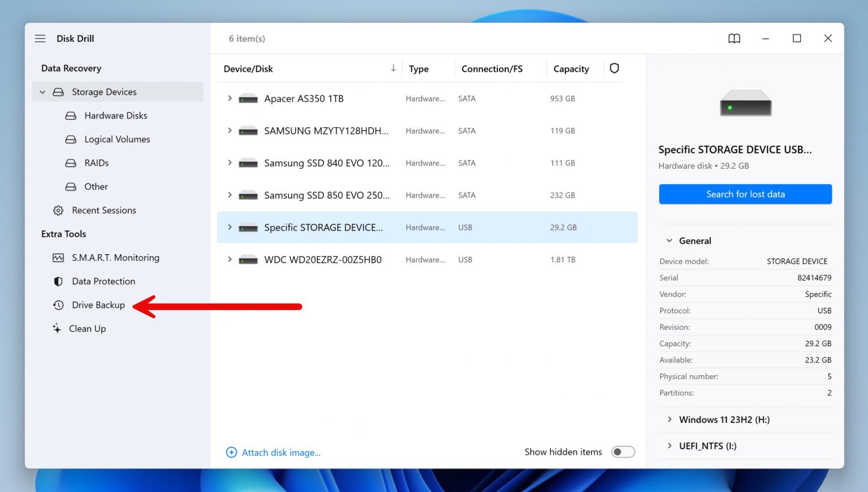Viewport: 868px width, 492px height.
Task: Collapse the Storage Devices tree chevron
Action: pos(42,92)
